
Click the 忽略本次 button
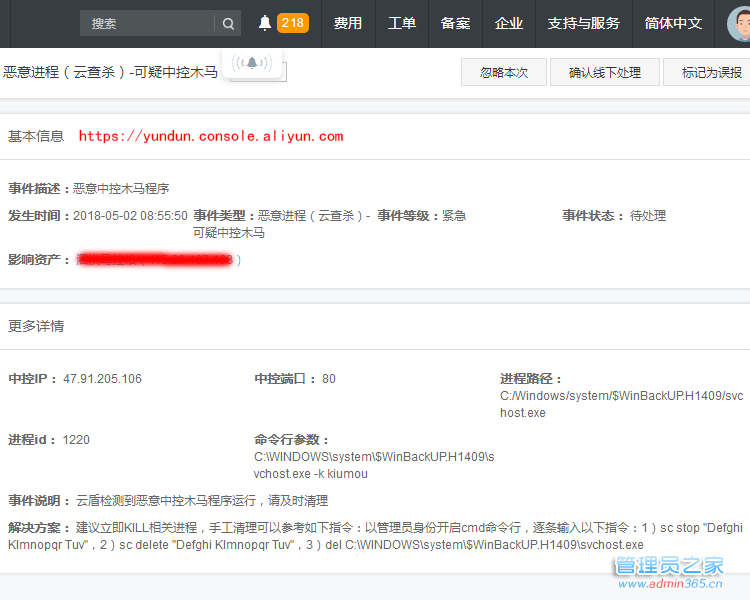pyautogui.click(x=504, y=72)
